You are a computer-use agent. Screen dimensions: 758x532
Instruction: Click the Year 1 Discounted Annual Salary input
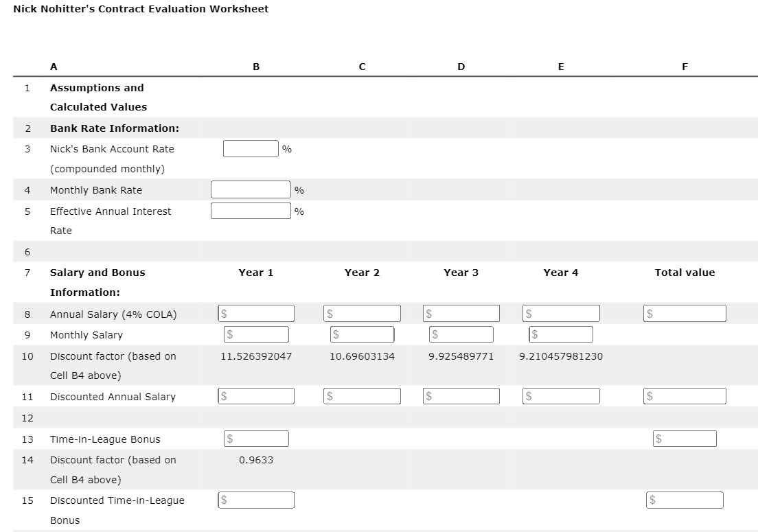256,395
